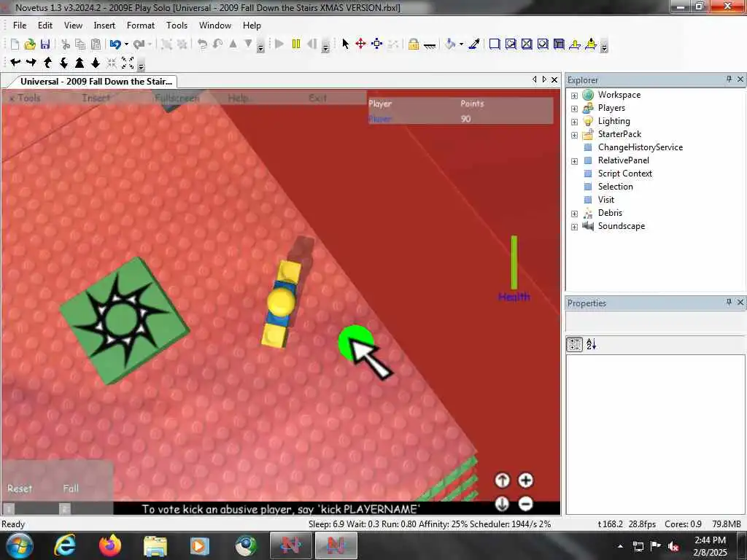This screenshot has height=560, width=747.
Task: Select the color Dropper tool
Action: coord(474,44)
